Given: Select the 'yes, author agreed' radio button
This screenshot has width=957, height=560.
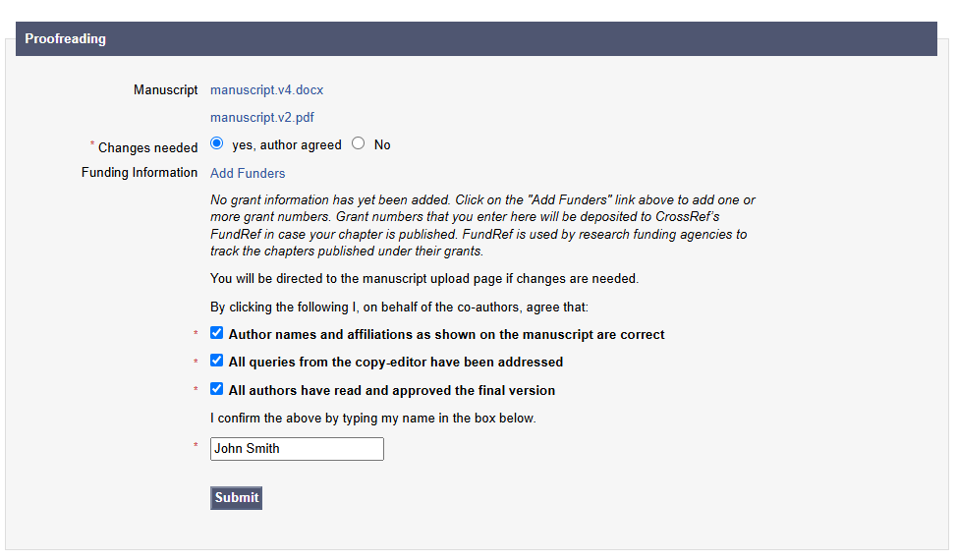Looking at the screenshot, I should point(217,143).
